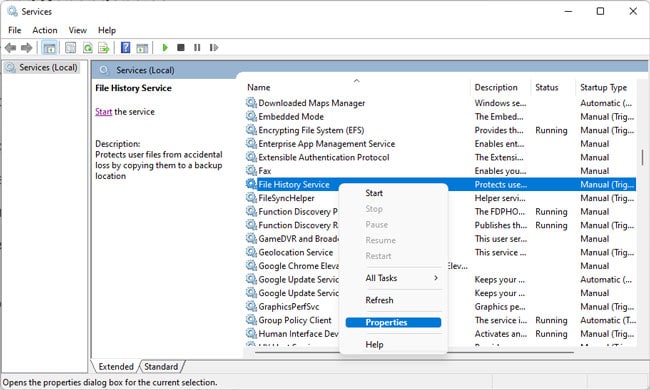Select Encrypting File System (EFS) name
Viewport: 650px width, 390px height.
coord(311,130)
